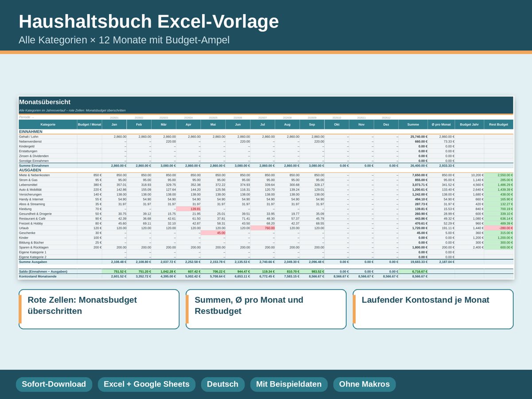Screen dimensions: 532x399
Task: Click the Saldo (Einnahmen − Ausgaben) row label
Action: click(43, 271)
